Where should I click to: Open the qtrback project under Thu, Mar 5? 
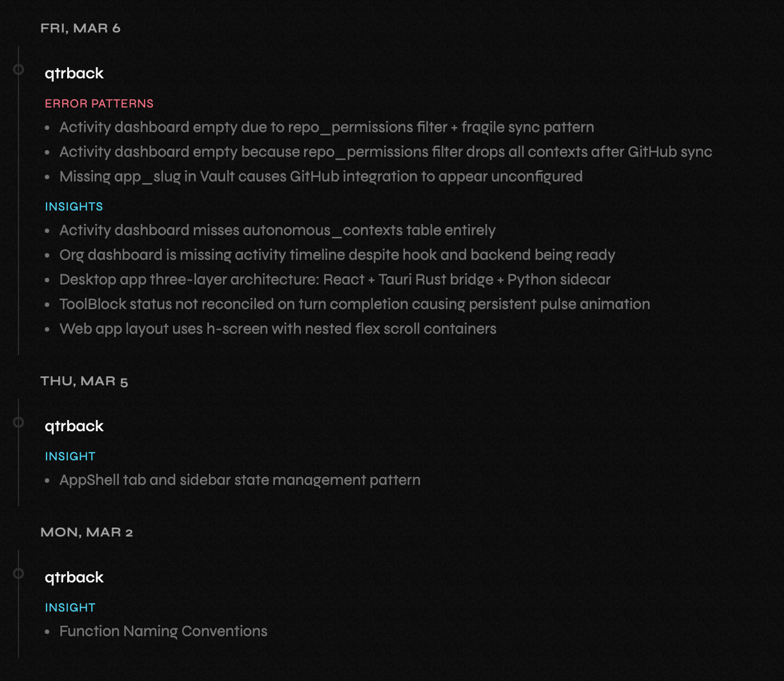[74, 426]
